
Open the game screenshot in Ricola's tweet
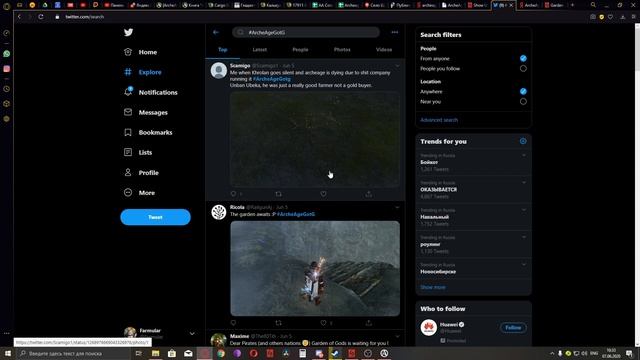(315, 268)
